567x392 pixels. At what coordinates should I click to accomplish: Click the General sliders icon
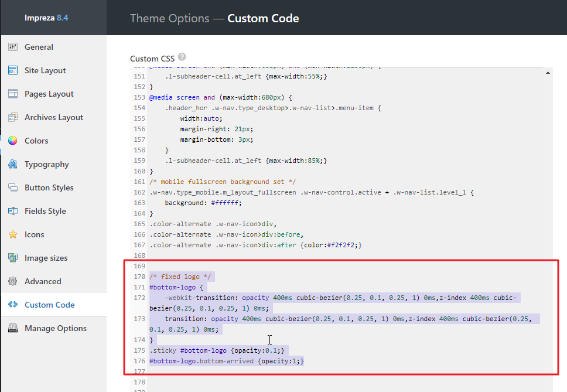(13, 47)
